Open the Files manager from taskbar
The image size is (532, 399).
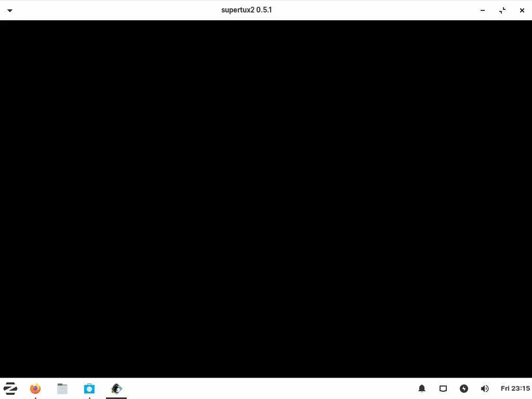point(62,389)
